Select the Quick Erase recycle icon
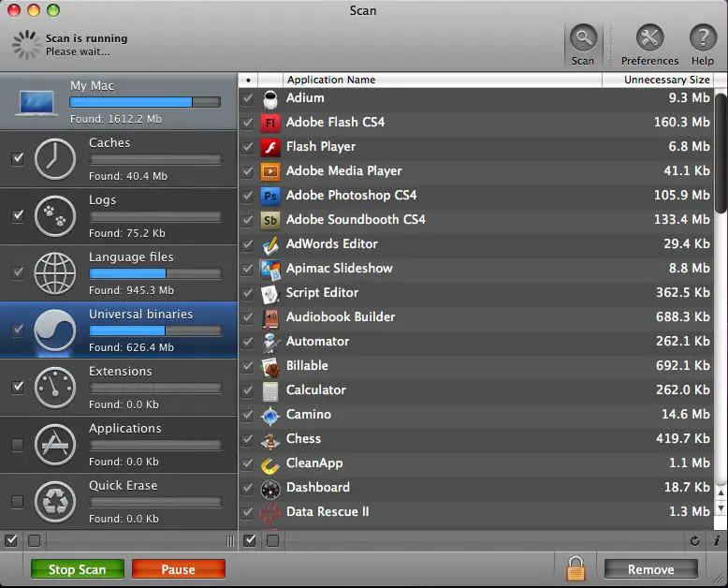 click(x=55, y=502)
